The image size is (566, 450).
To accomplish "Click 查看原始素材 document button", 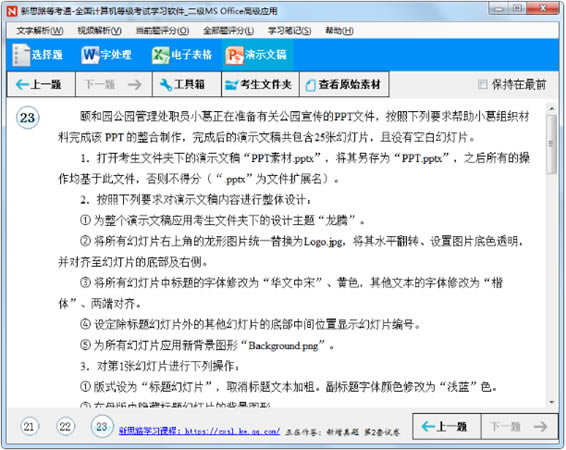I will coord(344,84).
